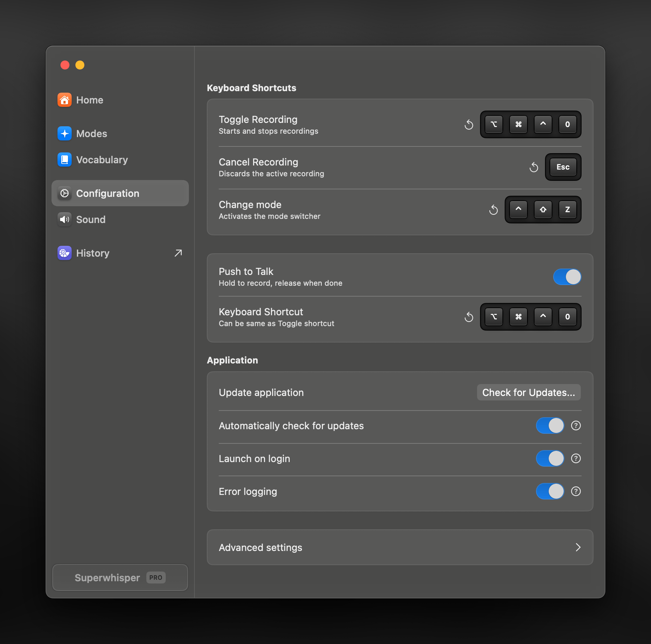Select Configuration in sidebar
The width and height of the screenshot is (651, 644).
(x=120, y=193)
